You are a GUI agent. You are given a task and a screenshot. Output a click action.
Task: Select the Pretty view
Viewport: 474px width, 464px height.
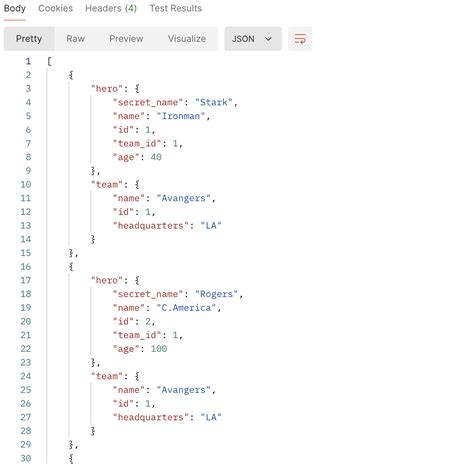pyautogui.click(x=29, y=39)
